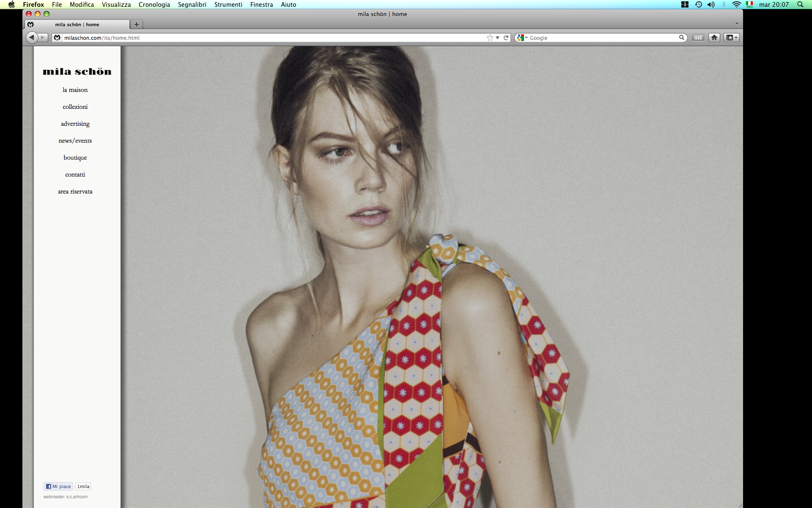Bookmark page with the star icon
Viewport: 812px width, 508px height.
click(490, 38)
